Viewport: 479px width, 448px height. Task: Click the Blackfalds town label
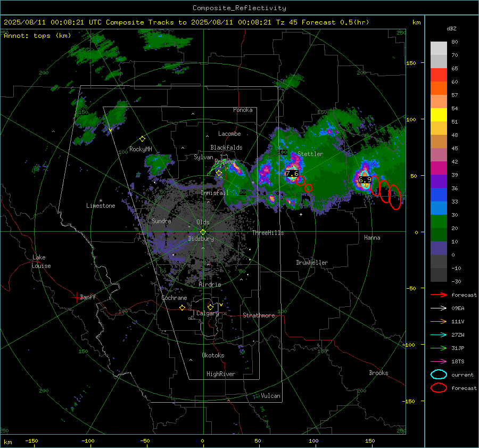click(226, 148)
